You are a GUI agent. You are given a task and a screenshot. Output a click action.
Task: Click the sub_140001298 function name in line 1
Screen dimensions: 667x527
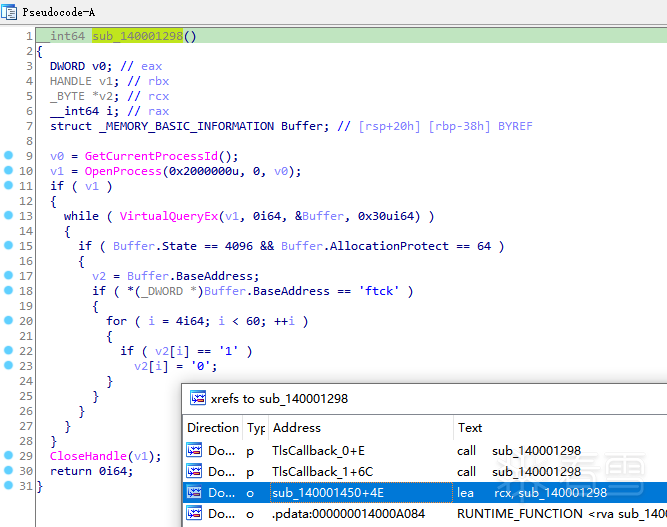[137, 36]
